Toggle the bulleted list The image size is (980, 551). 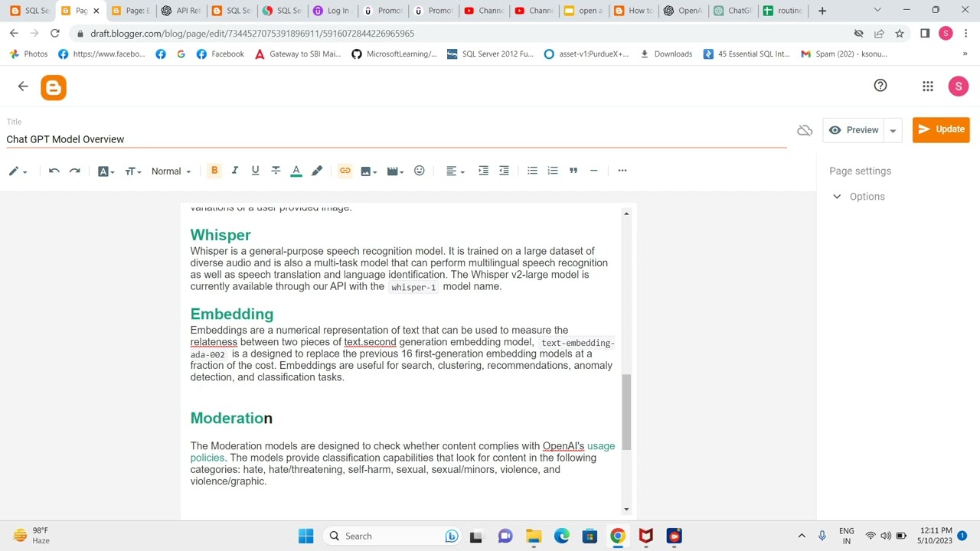pyautogui.click(x=532, y=171)
